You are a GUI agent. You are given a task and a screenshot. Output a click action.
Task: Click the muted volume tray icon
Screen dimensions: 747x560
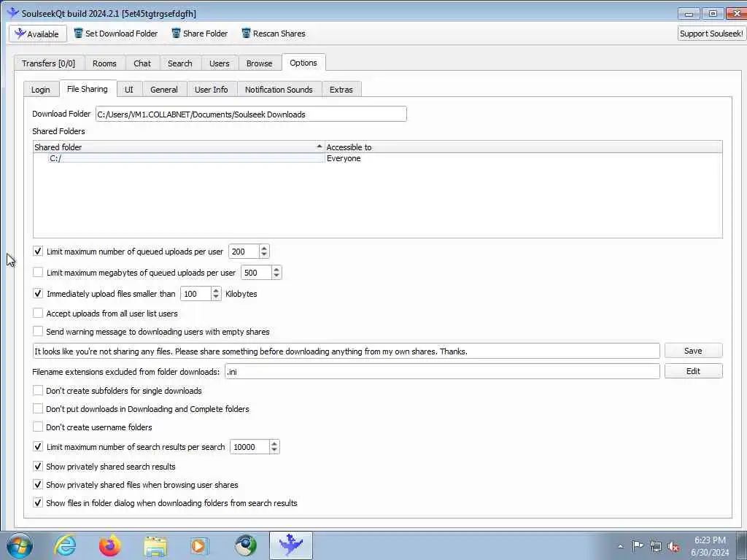click(673, 546)
